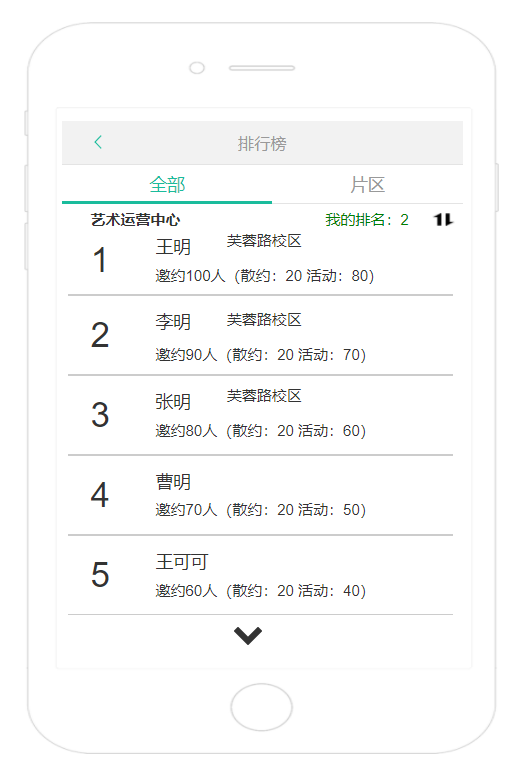Expand more rankings with down chevron
Viewport: 515px width, 768px height.
pos(248,636)
